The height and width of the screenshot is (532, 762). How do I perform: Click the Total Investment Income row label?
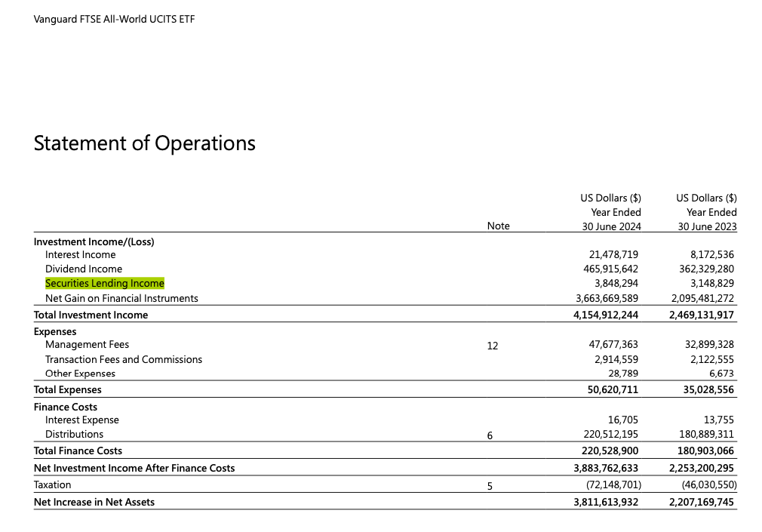(91, 315)
